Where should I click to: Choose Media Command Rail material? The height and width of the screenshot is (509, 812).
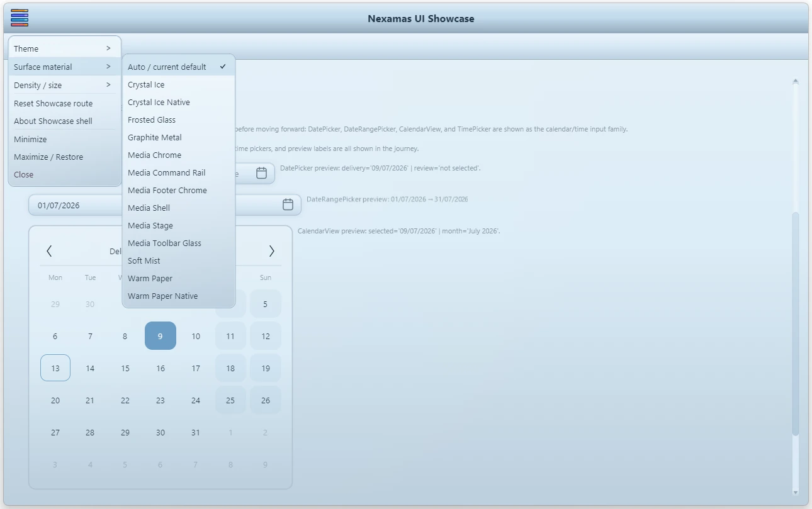coord(179,172)
